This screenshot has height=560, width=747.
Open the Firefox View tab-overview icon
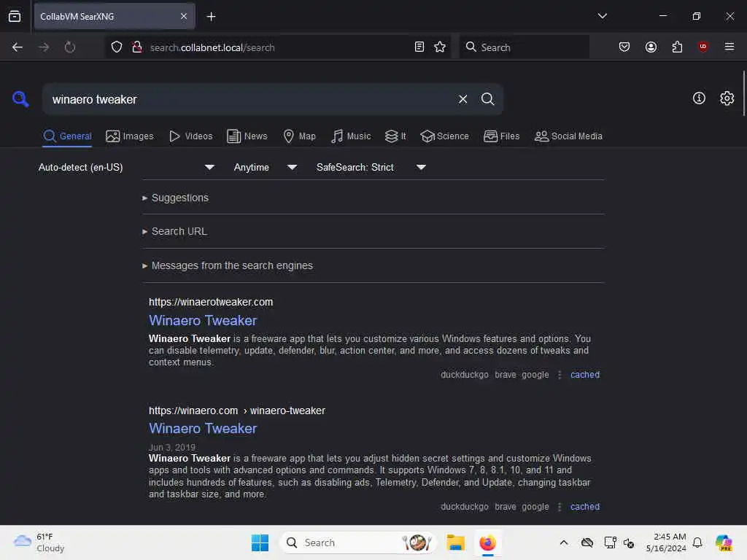(15, 16)
